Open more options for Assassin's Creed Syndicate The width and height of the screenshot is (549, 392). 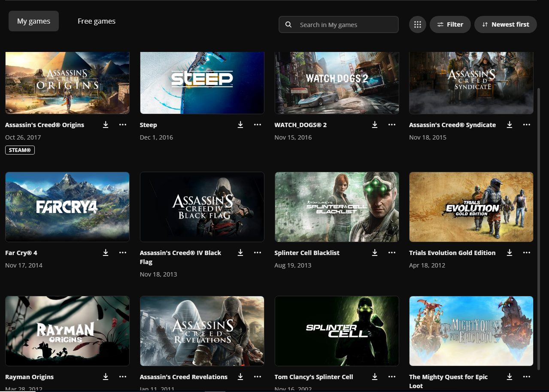pyautogui.click(x=527, y=125)
